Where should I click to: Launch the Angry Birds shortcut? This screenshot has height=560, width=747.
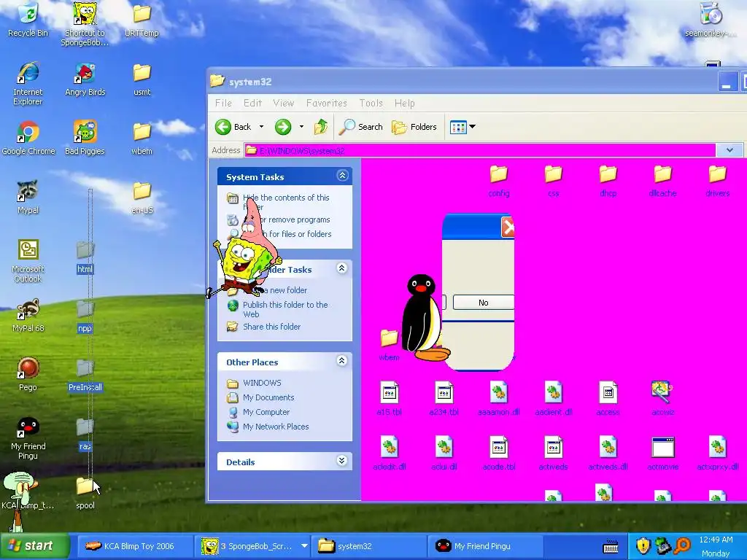tap(85, 79)
